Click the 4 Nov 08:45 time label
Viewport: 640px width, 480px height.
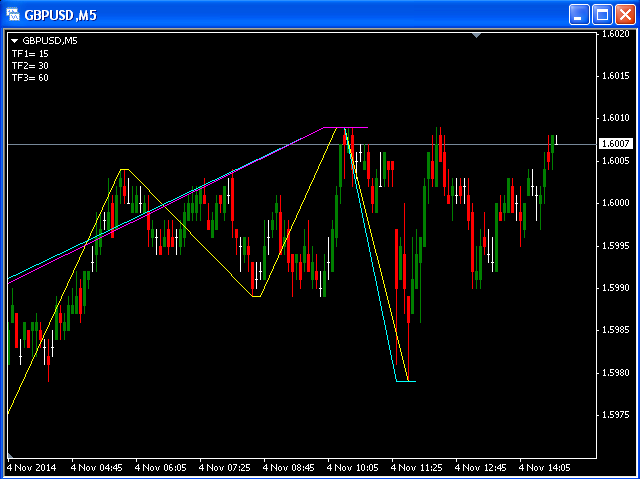[289, 467]
